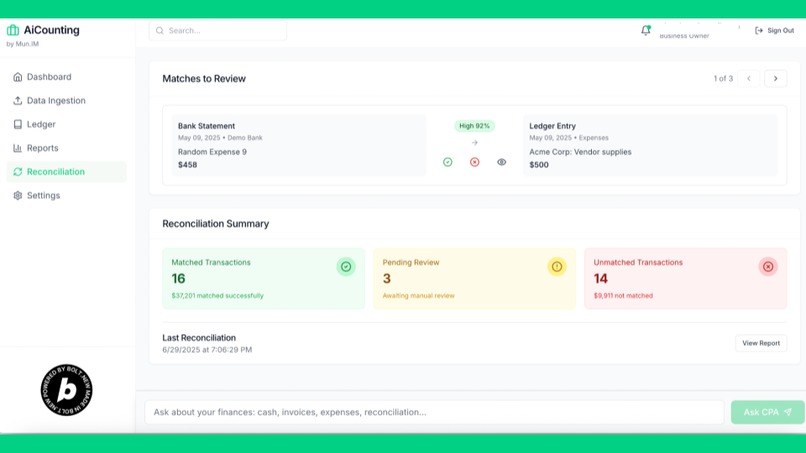Click the $500 ledger amount
806x453 pixels.
pos(539,165)
